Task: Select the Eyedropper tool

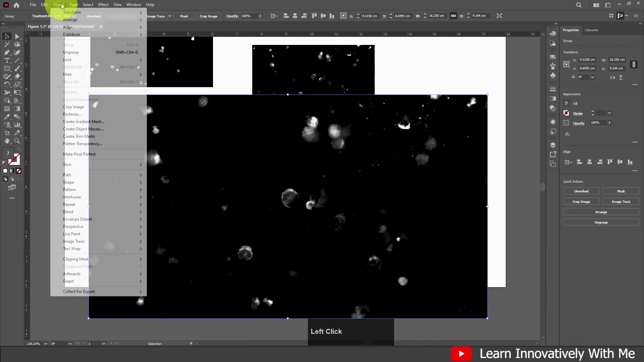Action: tap(7, 117)
